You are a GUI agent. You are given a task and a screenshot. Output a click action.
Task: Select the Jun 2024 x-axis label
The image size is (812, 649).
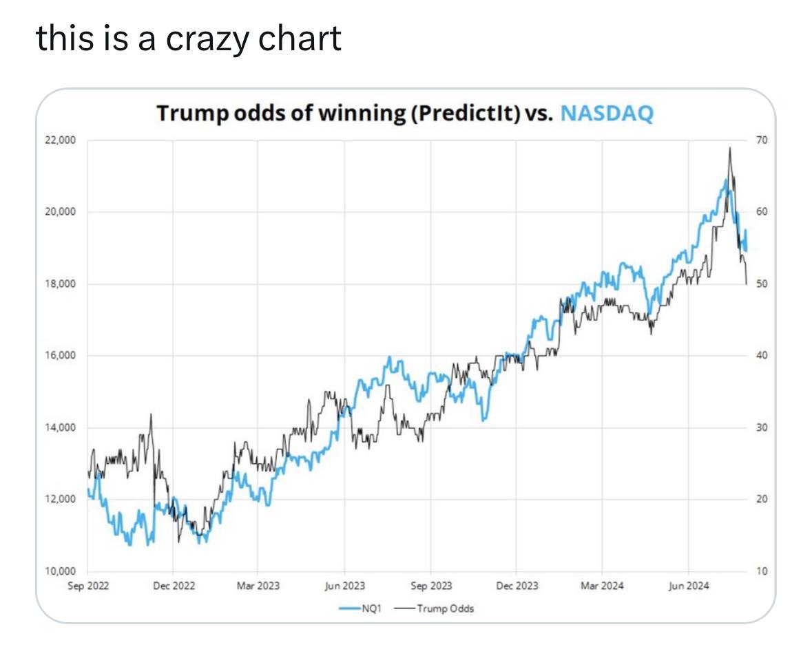[x=688, y=586]
